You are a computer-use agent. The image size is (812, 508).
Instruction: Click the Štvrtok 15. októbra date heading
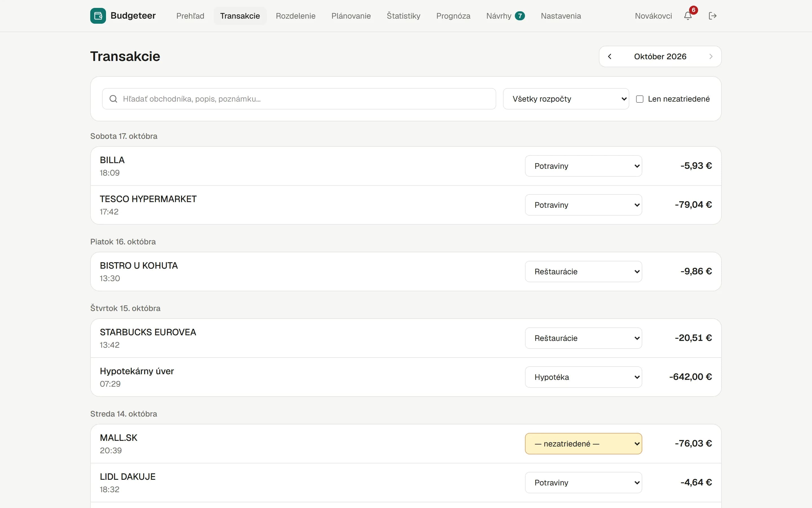pyautogui.click(x=125, y=308)
